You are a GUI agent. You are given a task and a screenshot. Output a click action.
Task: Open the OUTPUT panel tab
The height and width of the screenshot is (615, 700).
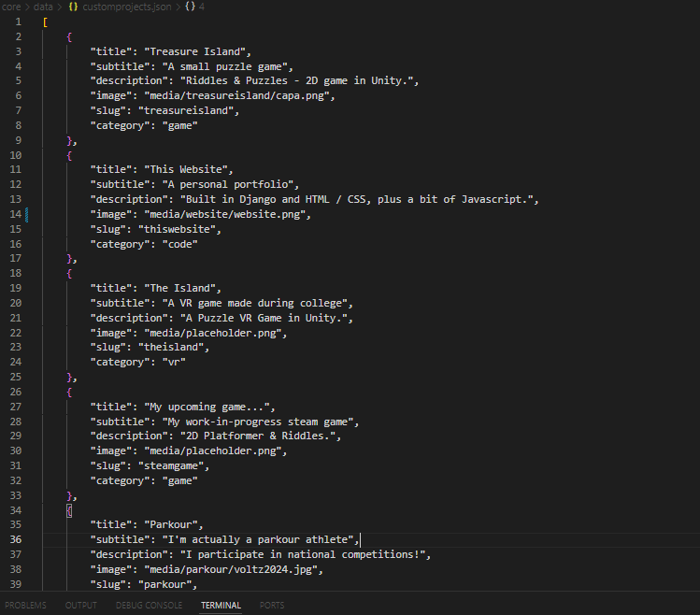pos(80,606)
